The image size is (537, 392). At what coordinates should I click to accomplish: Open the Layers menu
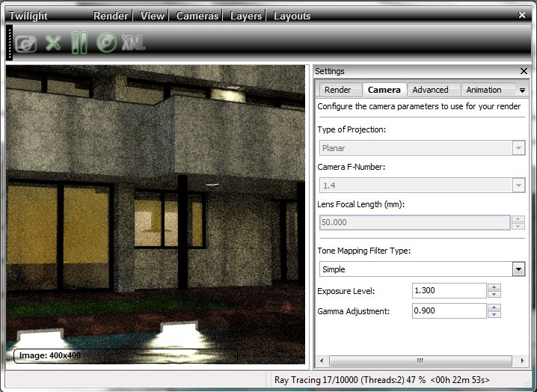(x=246, y=16)
